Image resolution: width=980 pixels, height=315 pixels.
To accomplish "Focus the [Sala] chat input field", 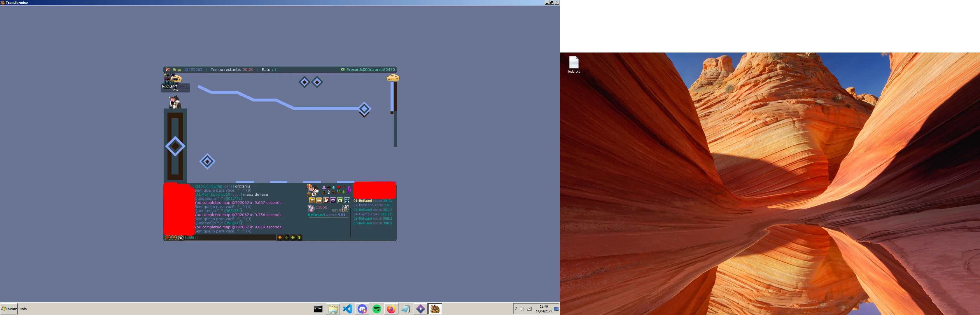I will tap(230, 237).
